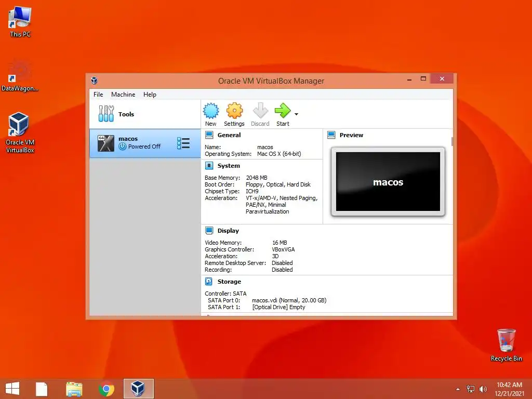Click the Preview section monitor icon

(x=331, y=135)
